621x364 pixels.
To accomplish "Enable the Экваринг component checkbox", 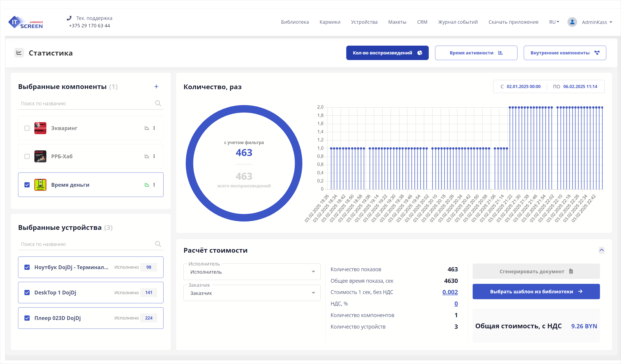I will tap(27, 128).
